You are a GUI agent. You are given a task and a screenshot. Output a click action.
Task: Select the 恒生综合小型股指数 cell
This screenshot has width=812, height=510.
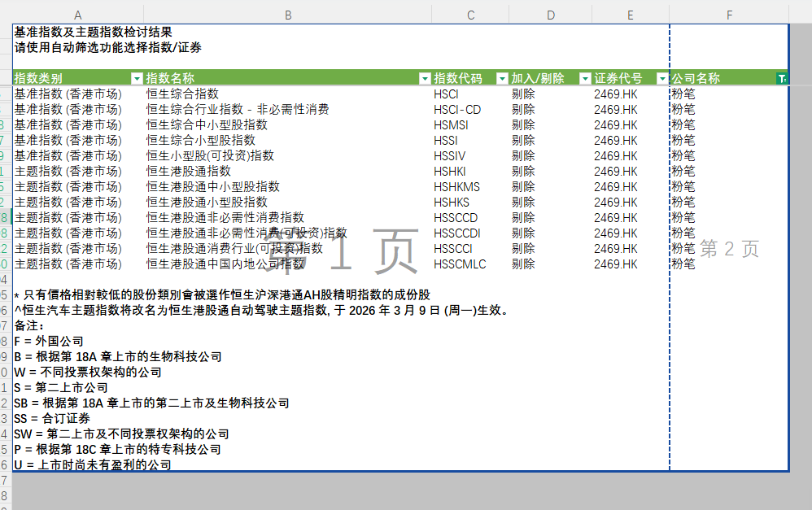pos(200,141)
